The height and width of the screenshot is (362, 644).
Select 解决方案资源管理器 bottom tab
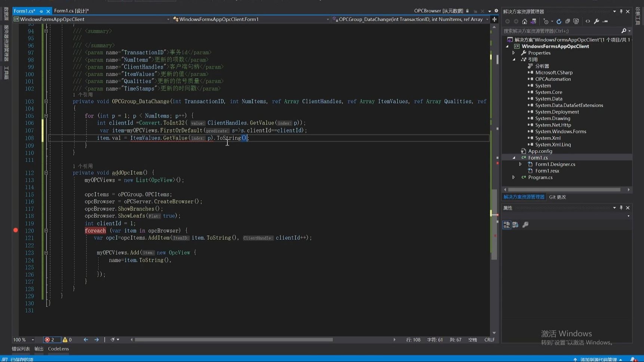524,197
